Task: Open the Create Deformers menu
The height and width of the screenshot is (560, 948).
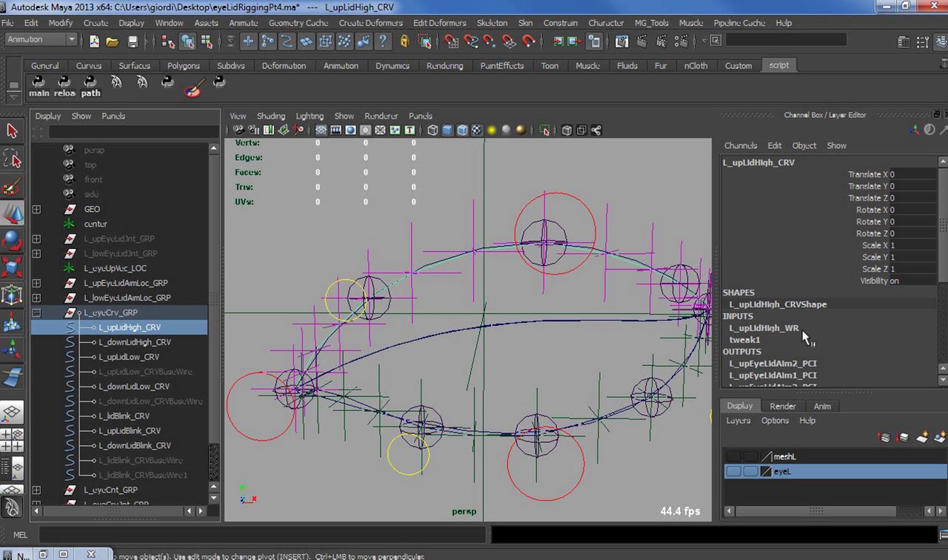Action: (x=371, y=23)
